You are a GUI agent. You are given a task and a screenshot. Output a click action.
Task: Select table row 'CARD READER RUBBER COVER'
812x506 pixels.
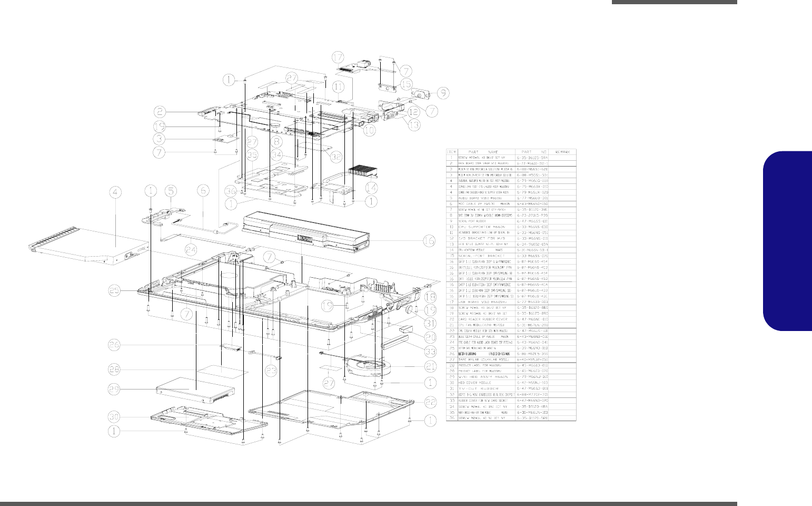(x=511, y=319)
